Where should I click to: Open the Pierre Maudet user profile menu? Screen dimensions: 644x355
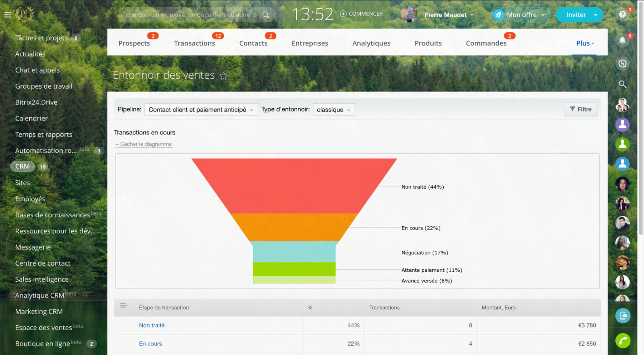click(x=445, y=15)
